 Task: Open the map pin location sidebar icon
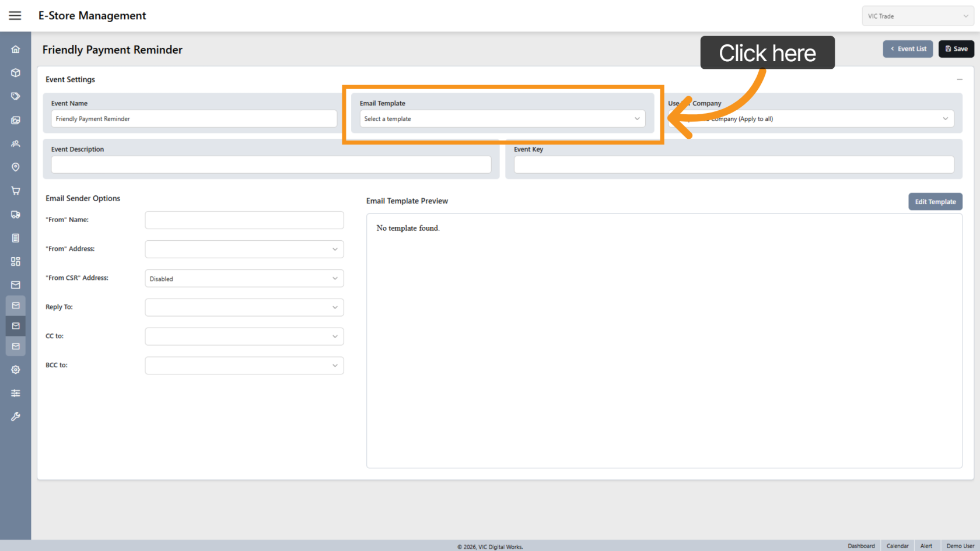[x=16, y=167]
